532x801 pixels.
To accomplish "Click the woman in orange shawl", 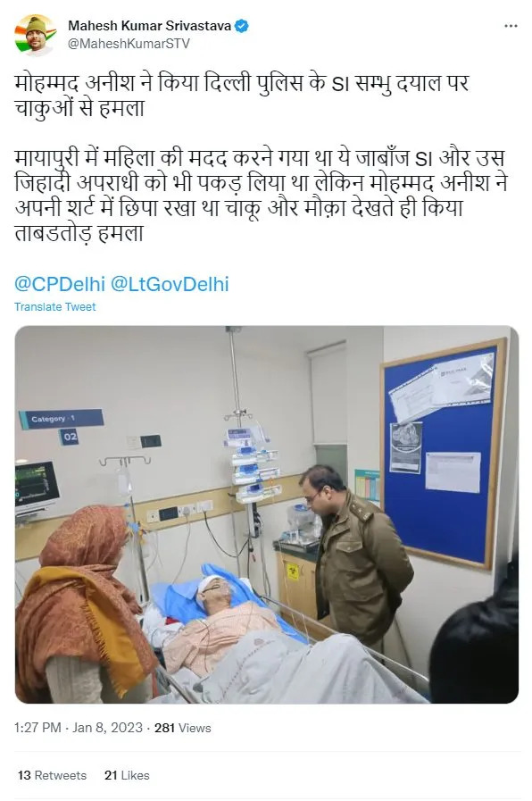I will click(x=84, y=605).
